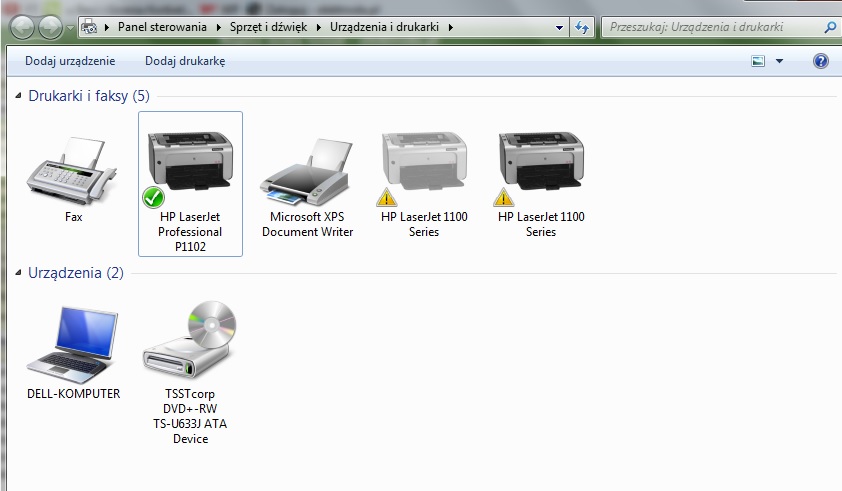The image size is (842, 491).
Task: Expand the arrow after Urządzenia i drukarki
Action: click(x=450, y=27)
